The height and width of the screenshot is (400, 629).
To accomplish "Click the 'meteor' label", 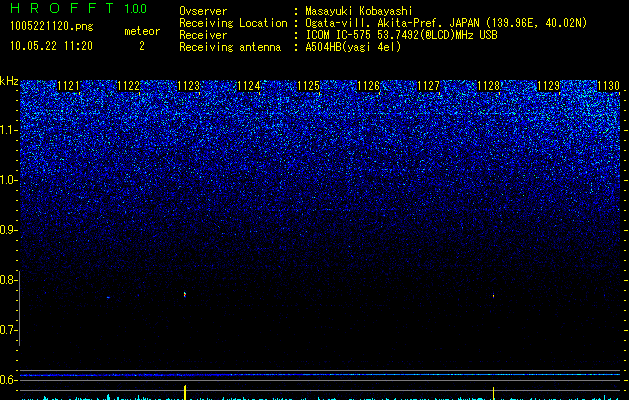I will tap(142, 31).
